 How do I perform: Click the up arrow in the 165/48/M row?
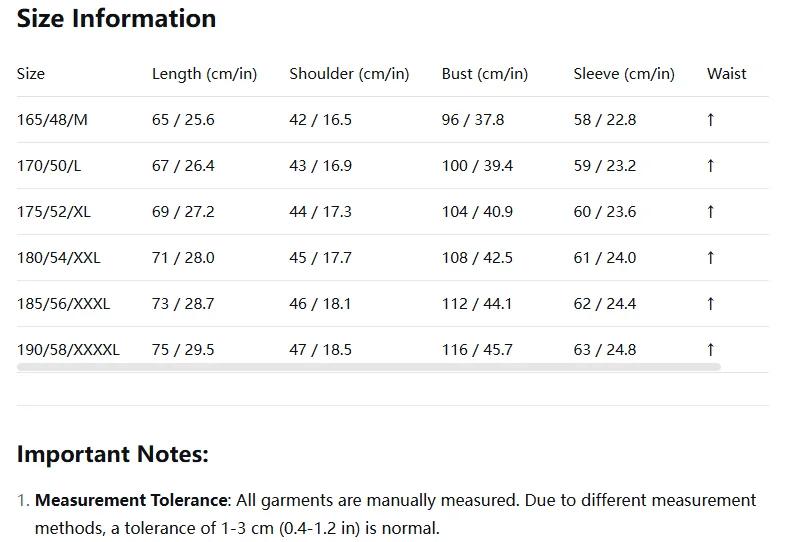click(710, 119)
